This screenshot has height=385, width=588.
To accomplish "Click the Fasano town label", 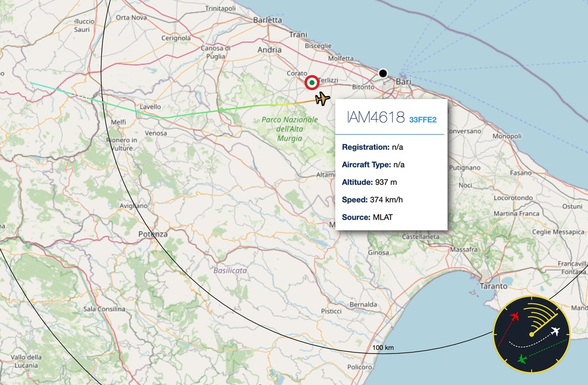I will (x=520, y=173).
